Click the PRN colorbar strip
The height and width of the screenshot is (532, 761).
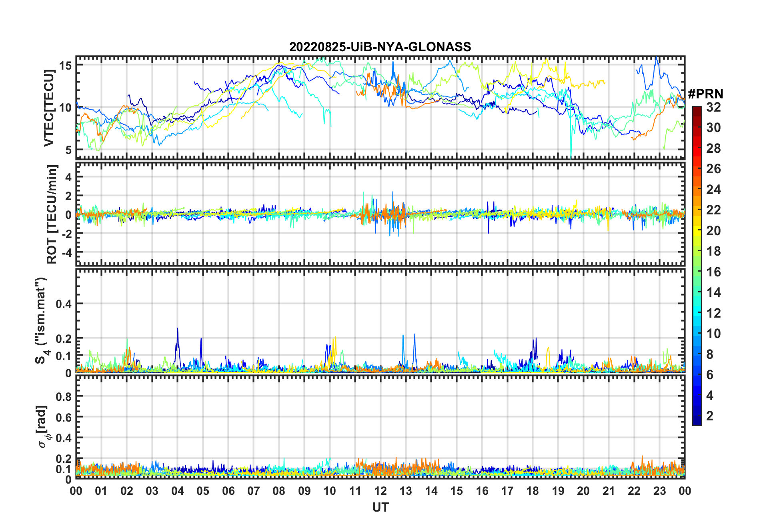pos(697,266)
